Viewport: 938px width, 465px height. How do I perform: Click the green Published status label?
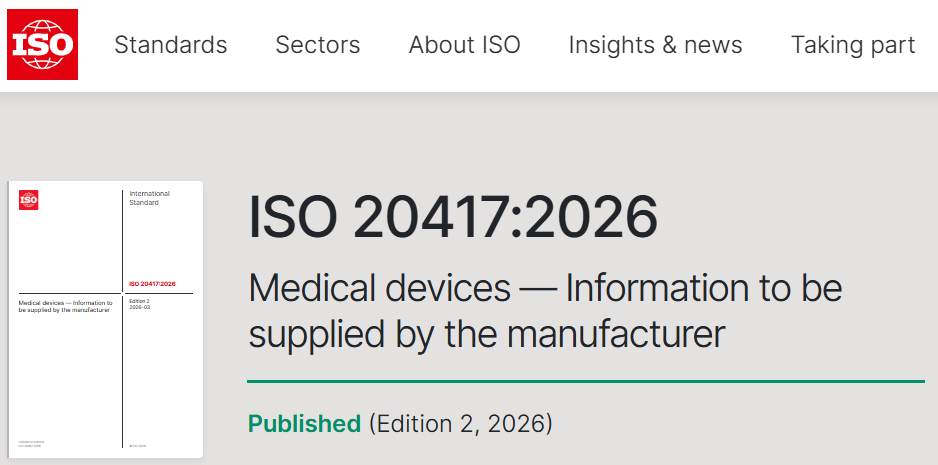[x=304, y=424]
